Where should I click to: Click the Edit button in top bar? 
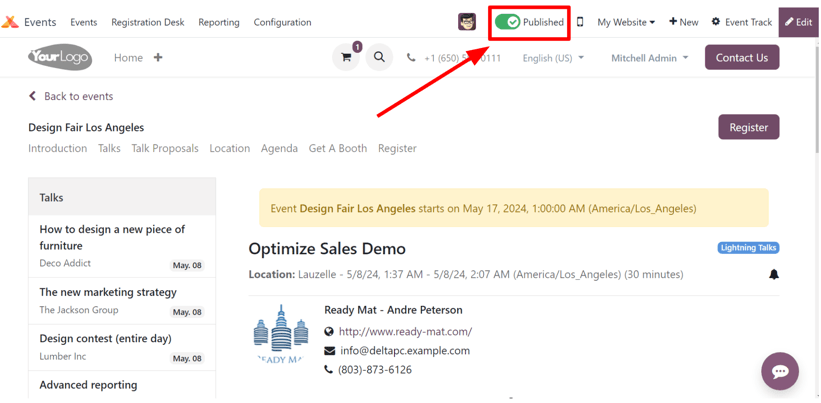click(x=798, y=22)
